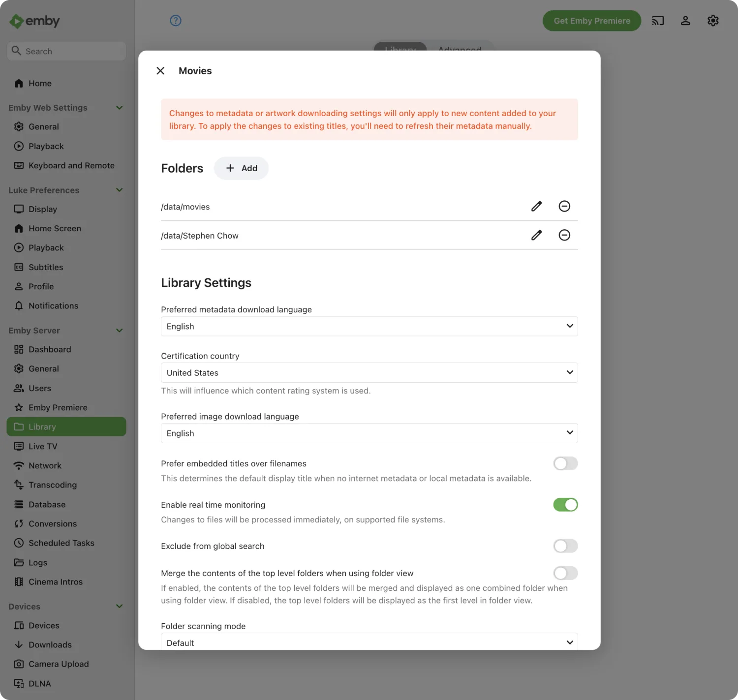738x700 pixels.
Task: Click the Emby logo
Action: pyautogui.click(x=34, y=21)
